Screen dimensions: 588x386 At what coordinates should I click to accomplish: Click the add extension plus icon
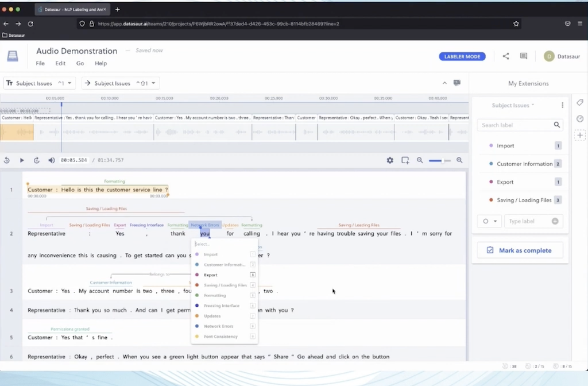(580, 134)
